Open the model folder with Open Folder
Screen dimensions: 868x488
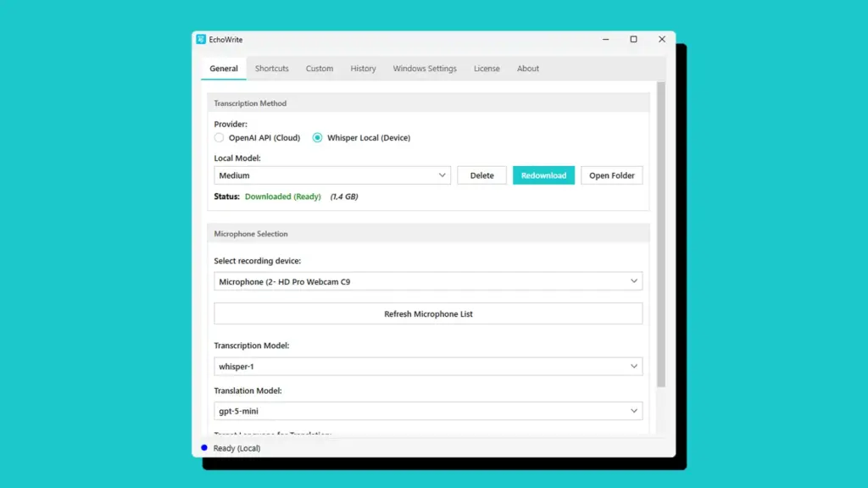pos(611,175)
